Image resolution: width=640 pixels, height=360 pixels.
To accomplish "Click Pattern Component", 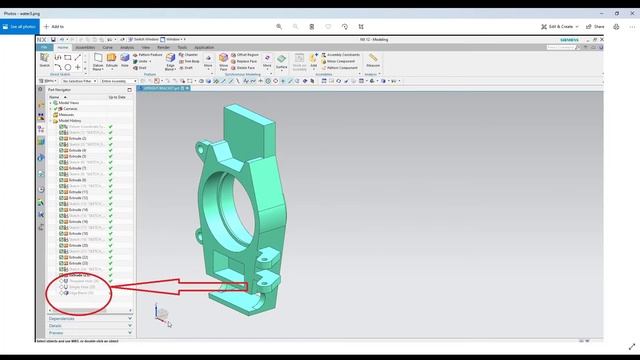I will click(340, 68).
